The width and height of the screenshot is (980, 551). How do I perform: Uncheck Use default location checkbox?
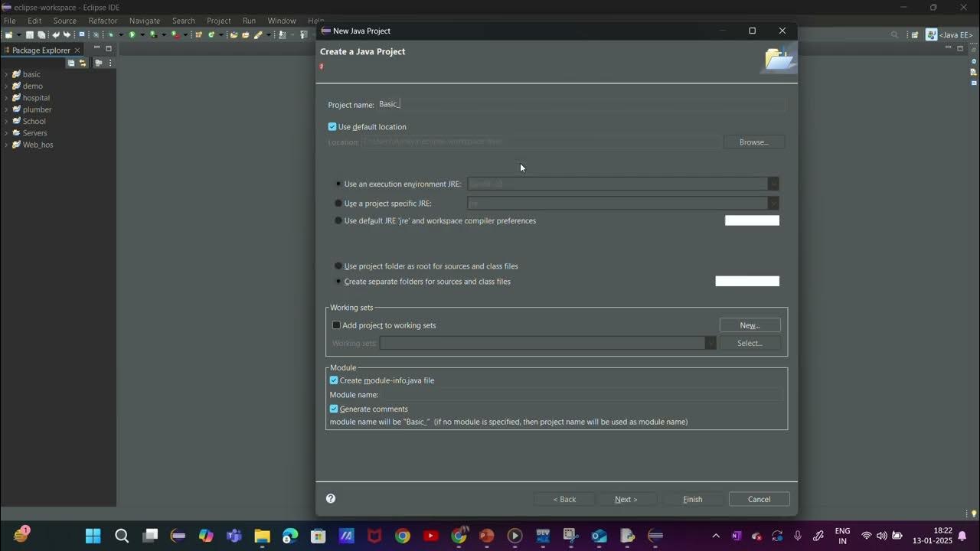pyautogui.click(x=332, y=127)
